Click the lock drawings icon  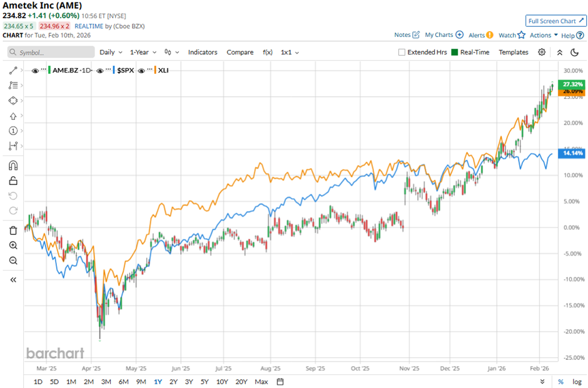[13, 181]
